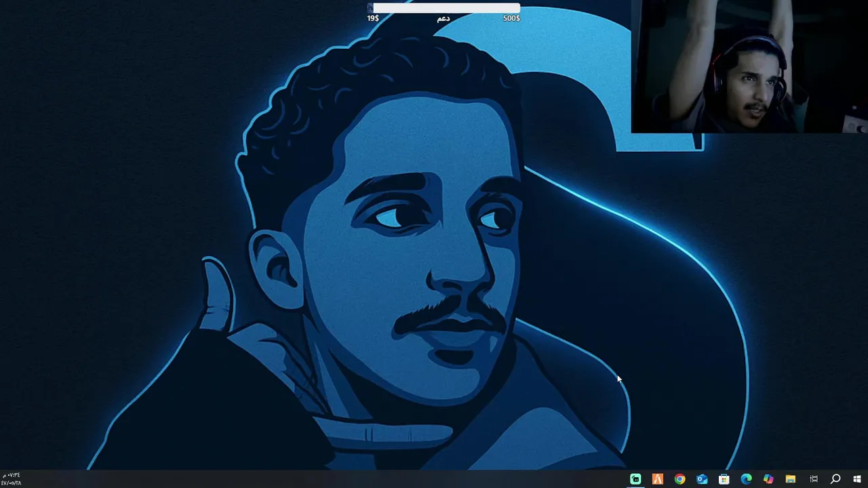
Task: Open Outlook from the taskbar
Action: (702, 479)
